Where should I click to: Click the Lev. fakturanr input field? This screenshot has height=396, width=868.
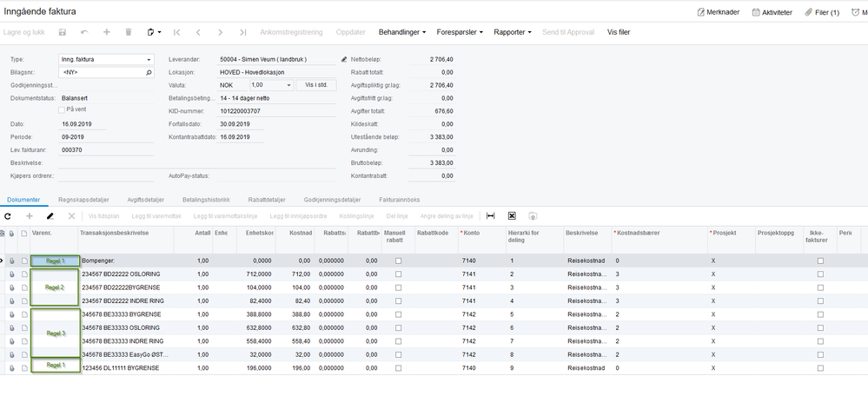[x=106, y=150]
